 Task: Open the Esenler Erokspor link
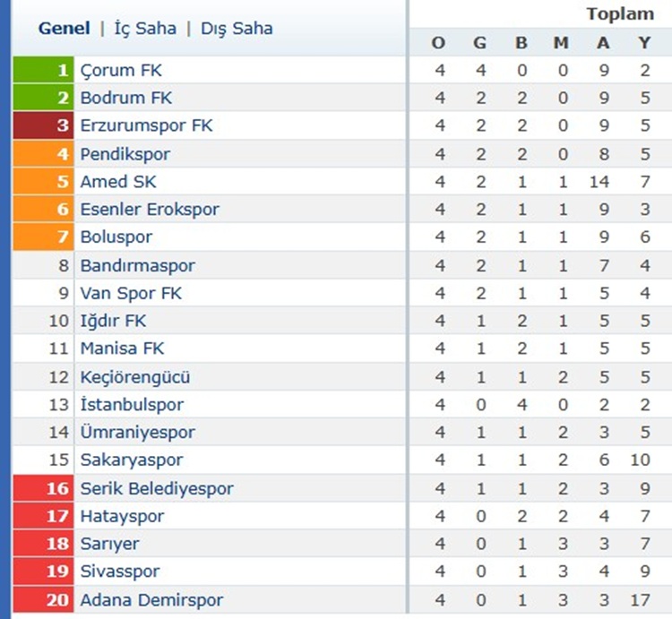pyautogui.click(x=150, y=210)
